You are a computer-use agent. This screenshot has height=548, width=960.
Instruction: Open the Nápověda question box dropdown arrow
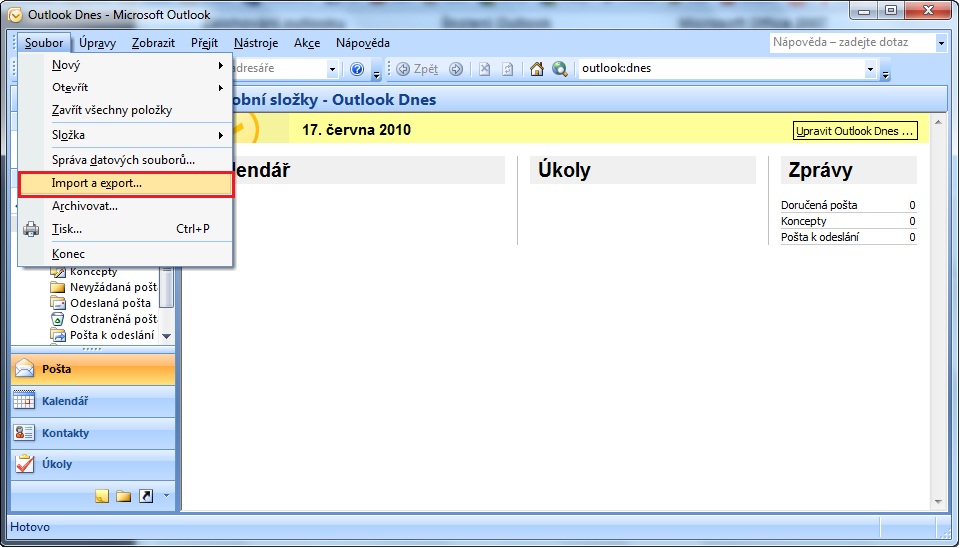click(941, 43)
